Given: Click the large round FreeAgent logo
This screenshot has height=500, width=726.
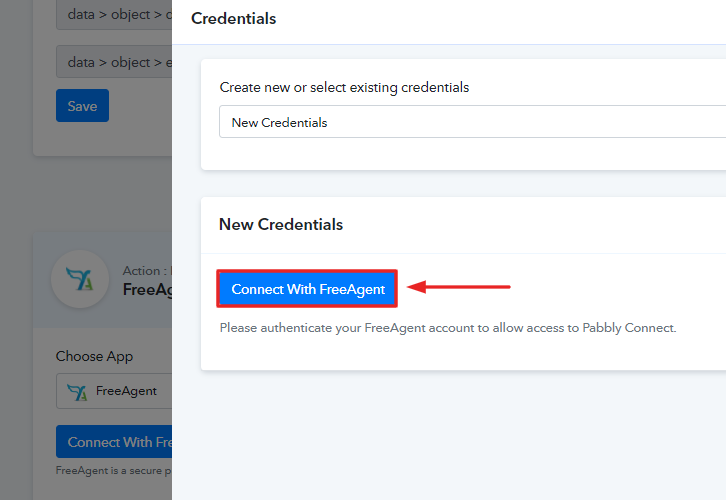Looking at the screenshot, I should point(80,279).
